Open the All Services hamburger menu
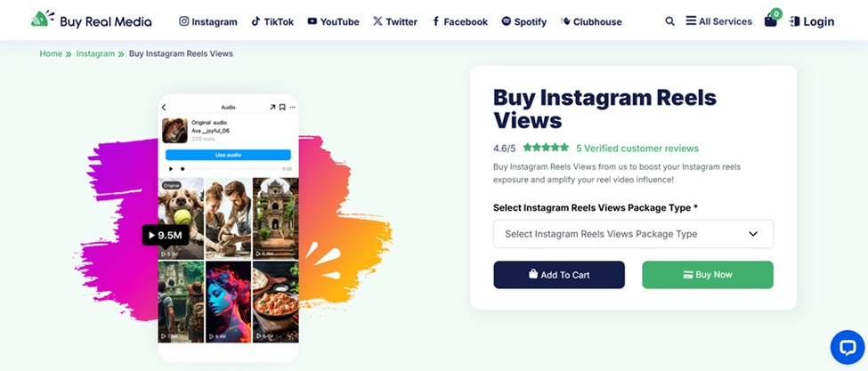The width and height of the screenshot is (868, 371). coord(719,21)
